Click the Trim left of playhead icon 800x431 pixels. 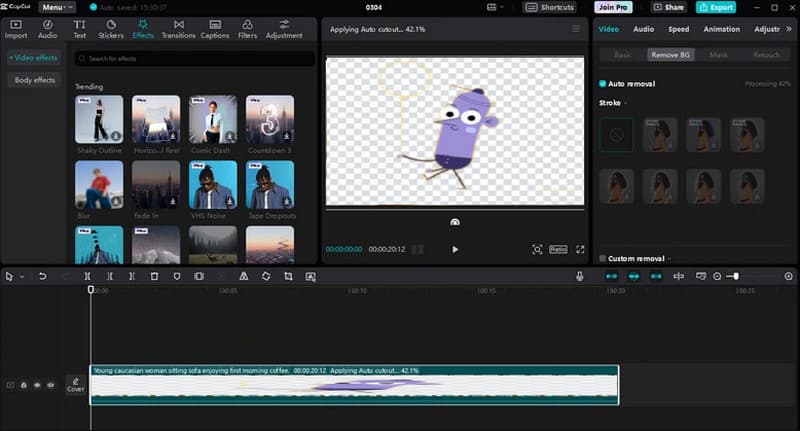(x=110, y=276)
